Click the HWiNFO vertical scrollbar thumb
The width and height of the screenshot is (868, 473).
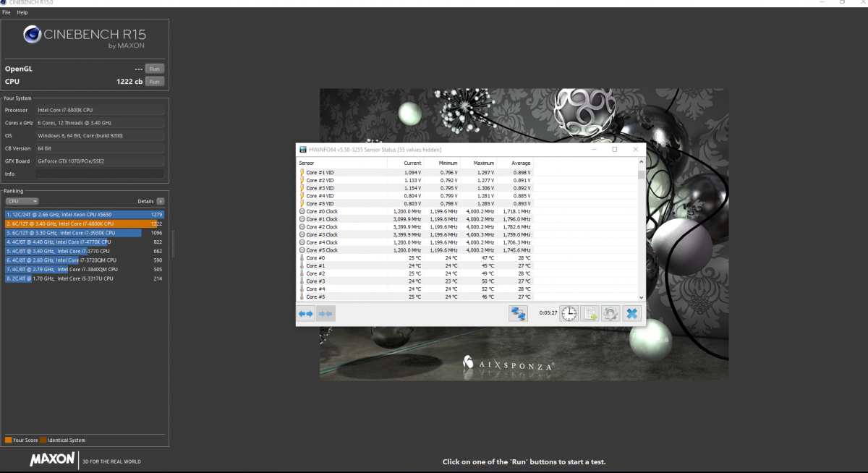point(641,174)
